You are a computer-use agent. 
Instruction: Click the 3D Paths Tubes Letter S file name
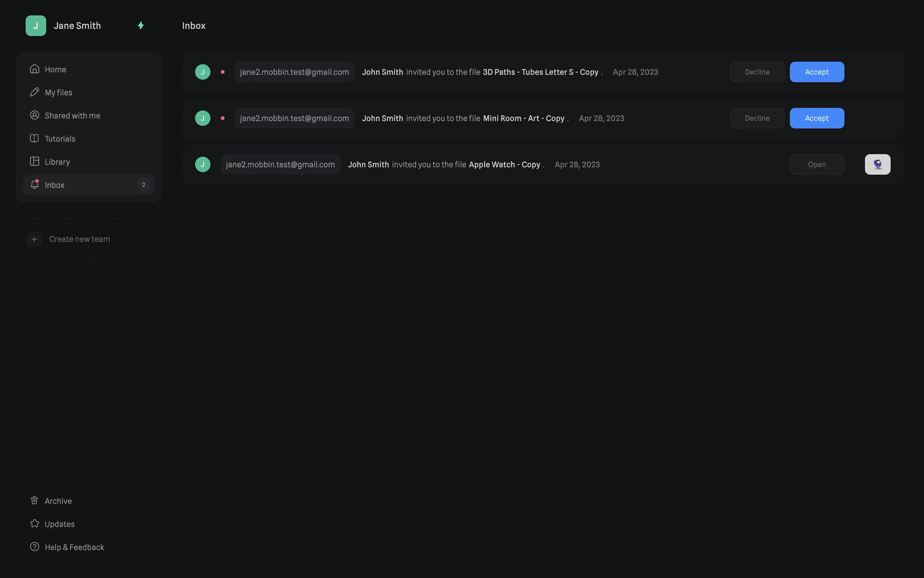540,72
